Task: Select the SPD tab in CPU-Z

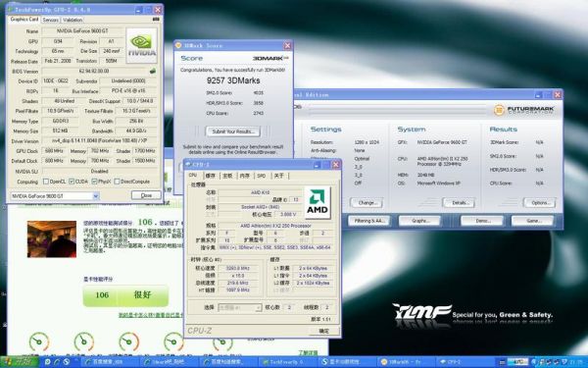Action: [262, 176]
